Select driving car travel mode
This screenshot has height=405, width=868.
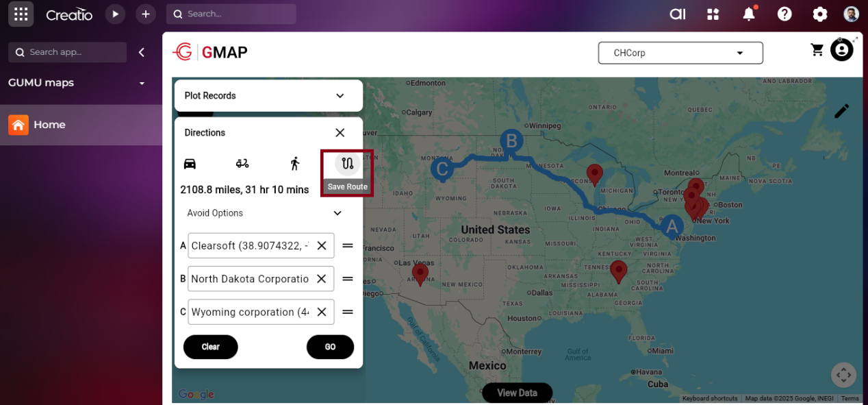point(190,163)
